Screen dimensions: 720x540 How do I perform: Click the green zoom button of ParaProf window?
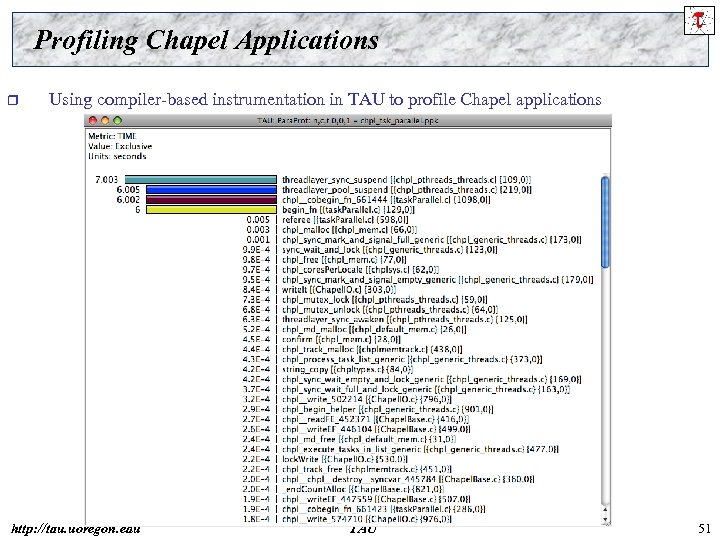click(118, 120)
